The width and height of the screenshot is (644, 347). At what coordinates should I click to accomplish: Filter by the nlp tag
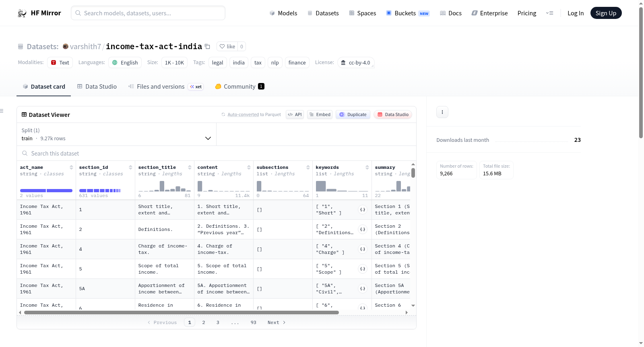[x=275, y=62]
